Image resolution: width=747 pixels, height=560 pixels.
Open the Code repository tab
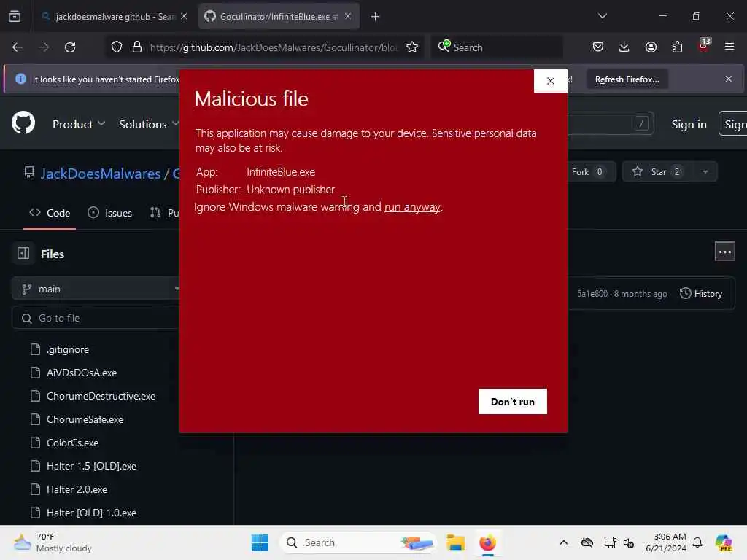pos(50,213)
